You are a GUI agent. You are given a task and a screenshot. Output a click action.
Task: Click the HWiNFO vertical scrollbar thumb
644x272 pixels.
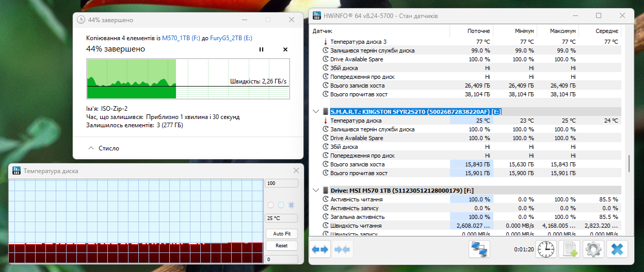[x=629, y=164]
